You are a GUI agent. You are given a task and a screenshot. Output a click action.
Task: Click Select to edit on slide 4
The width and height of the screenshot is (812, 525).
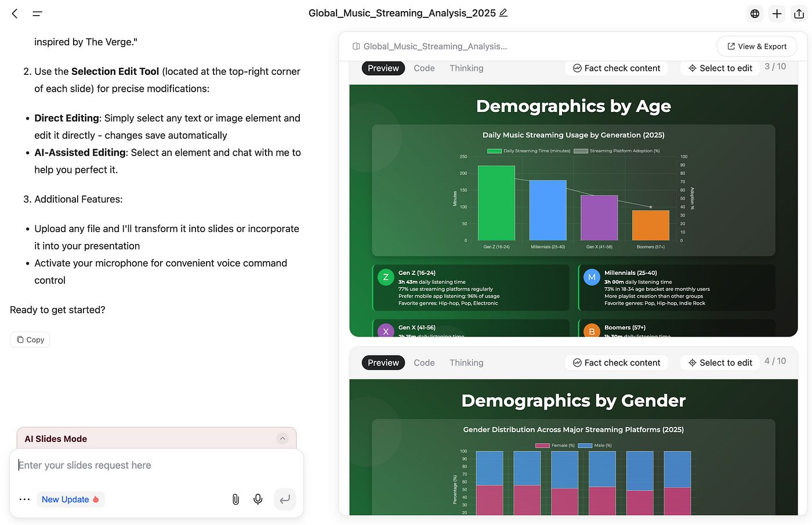coord(720,363)
